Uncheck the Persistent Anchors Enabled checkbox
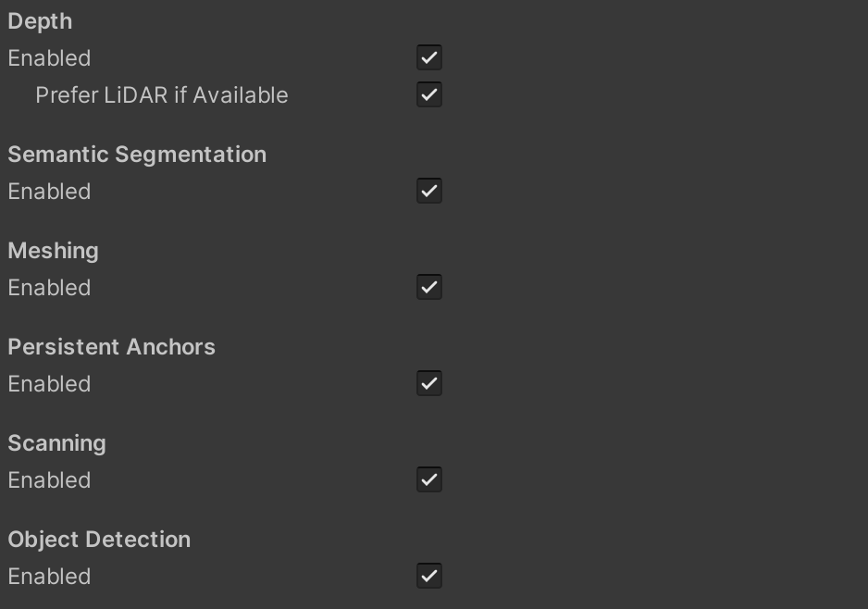The width and height of the screenshot is (868, 609). click(x=428, y=383)
